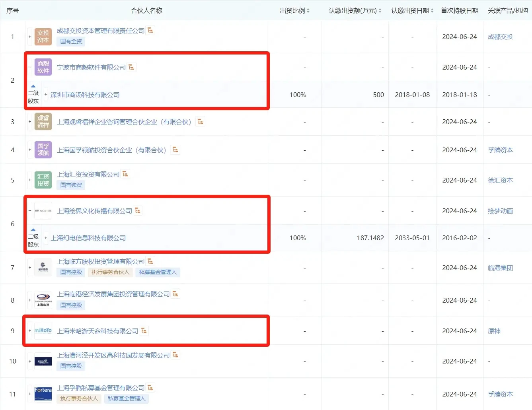Open equity structure icon beside 上海临方股权投资管理有限公司
The image size is (532, 410).
(x=150, y=261)
